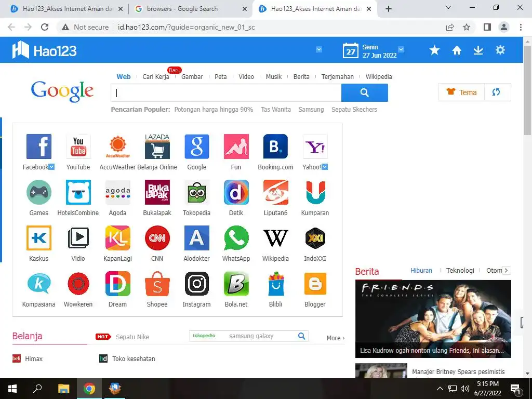
Task: Expand the date dropdown next to Senin
Action: 401,49
